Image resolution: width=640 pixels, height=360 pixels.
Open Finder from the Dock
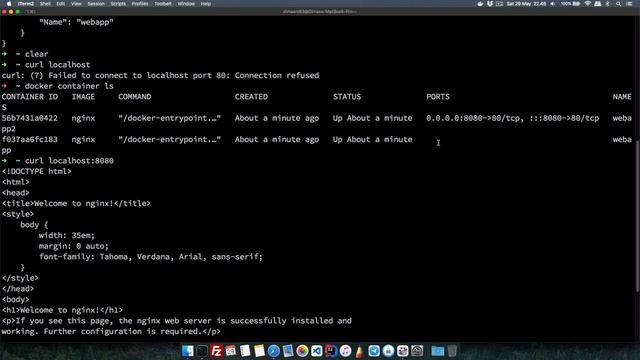pyautogui.click(x=188, y=351)
